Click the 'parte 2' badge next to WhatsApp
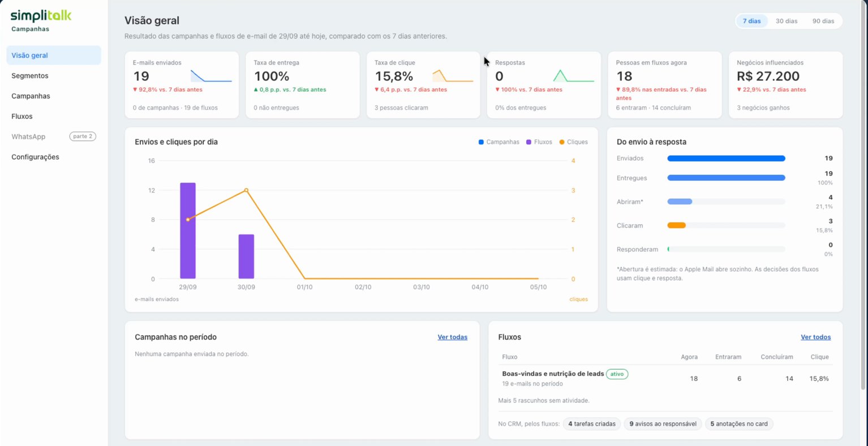The width and height of the screenshot is (868, 446). click(x=83, y=136)
